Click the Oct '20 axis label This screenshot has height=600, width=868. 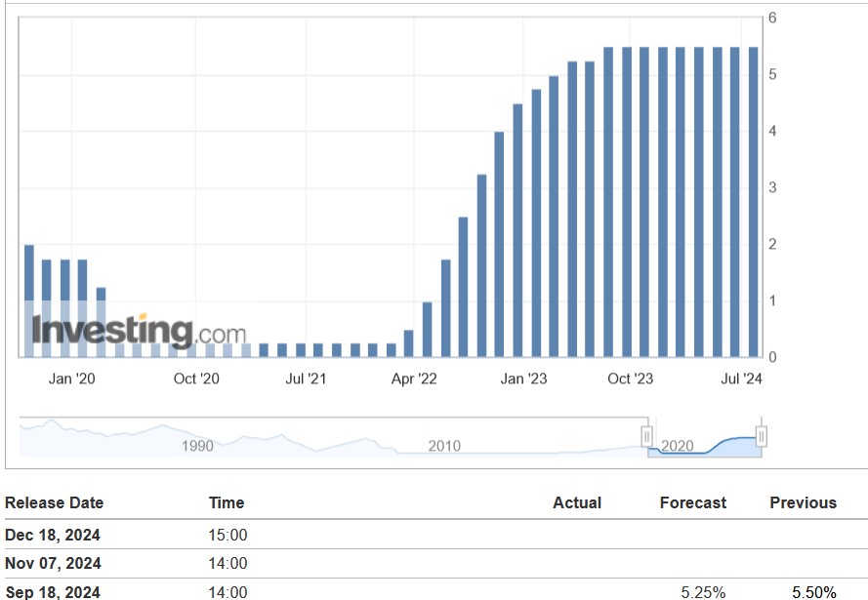196,379
